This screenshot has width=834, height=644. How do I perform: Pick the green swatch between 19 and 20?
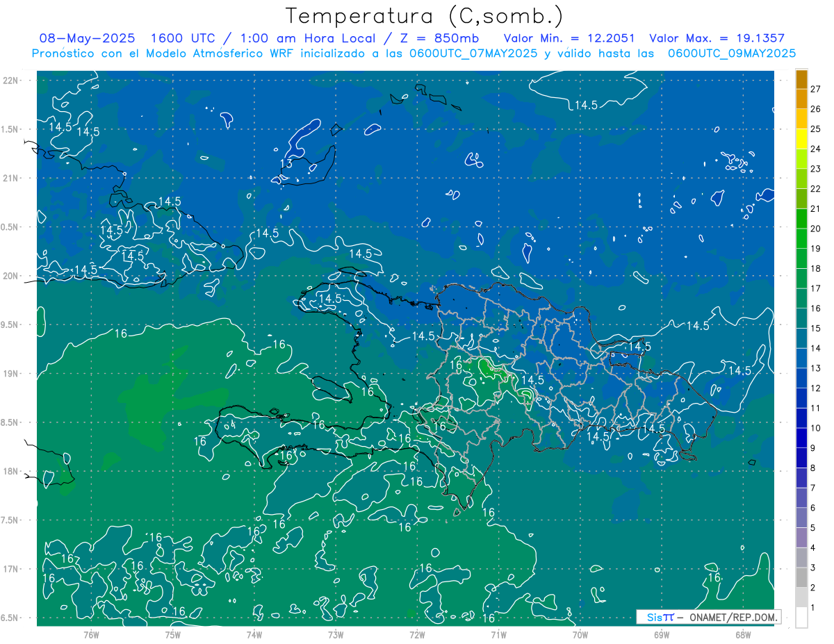click(801, 238)
